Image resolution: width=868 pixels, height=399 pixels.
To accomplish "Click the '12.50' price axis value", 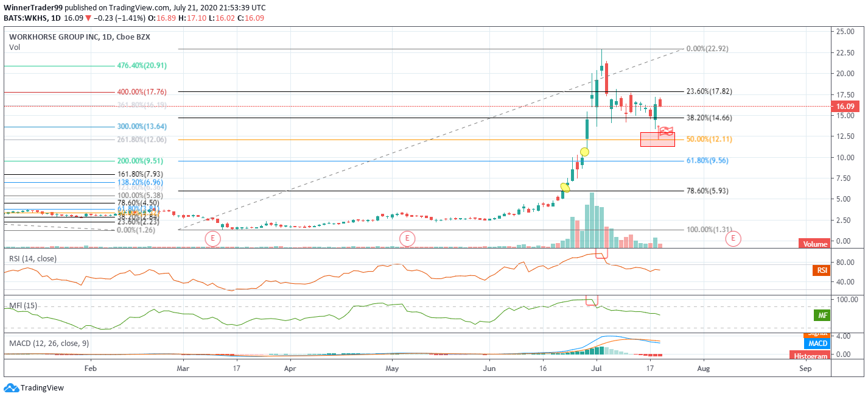I will pyautogui.click(x=847, y=136).
